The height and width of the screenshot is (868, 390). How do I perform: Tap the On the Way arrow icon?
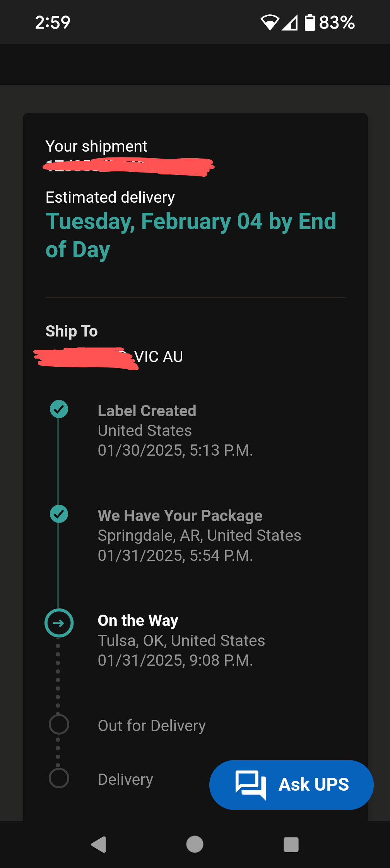pyautogui.click(x=59, y=623)
